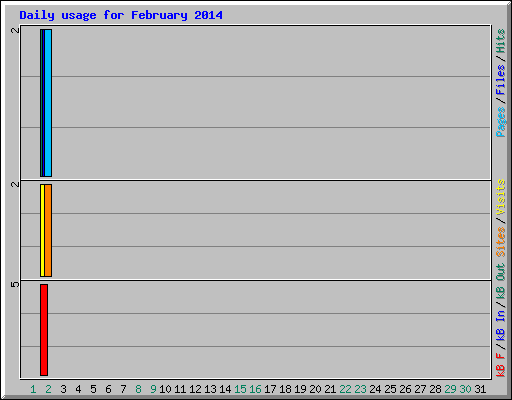Click day label 13 on the date axis
This screenshot has height=400, width=512.
click(210, 389)
